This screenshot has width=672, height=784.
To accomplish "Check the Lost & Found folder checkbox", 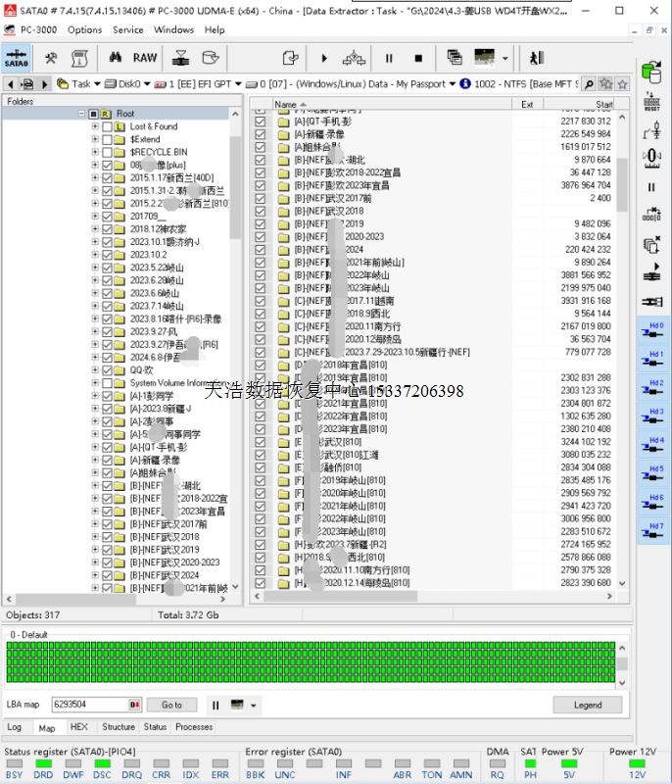I will pos(107,127).
